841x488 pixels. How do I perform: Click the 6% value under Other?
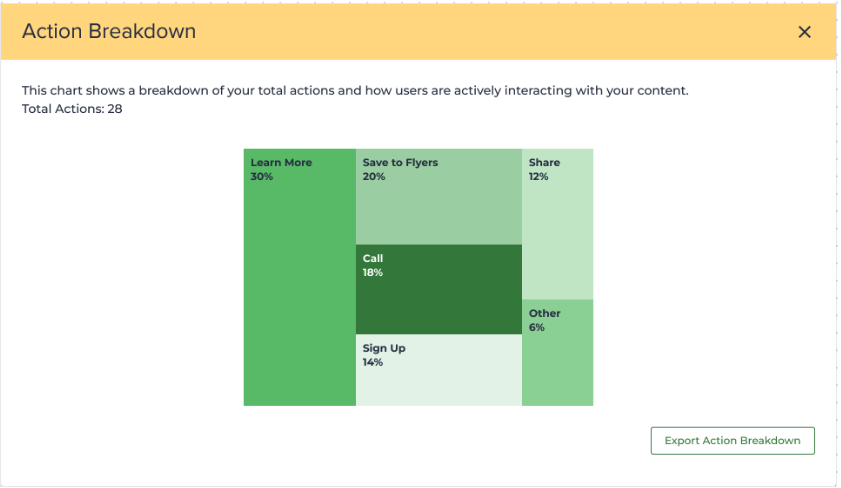(x=537, y=328)
